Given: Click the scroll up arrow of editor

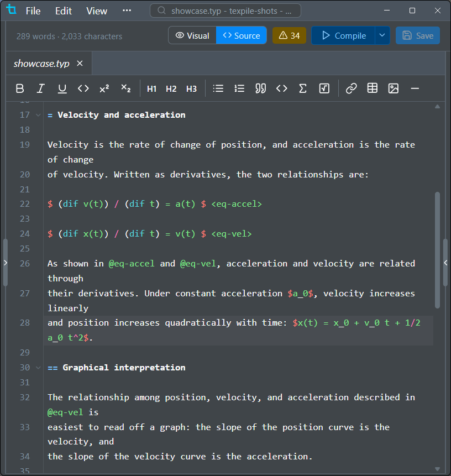Looking at the screenshot, I should 437,107.
